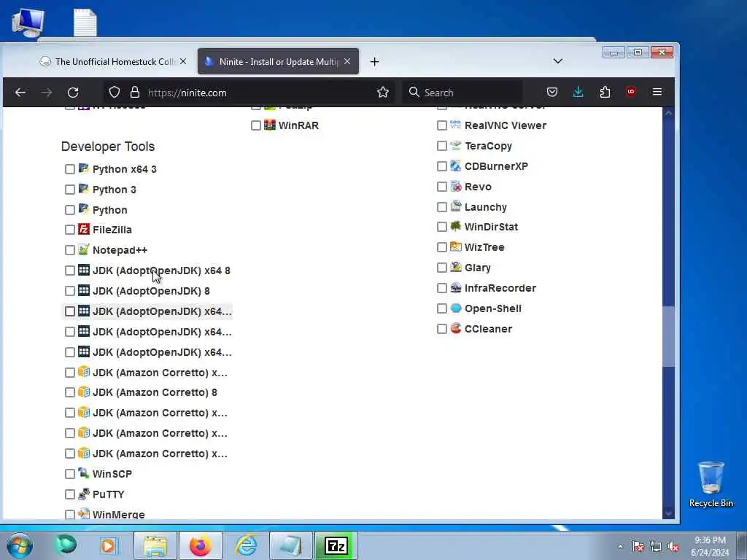Click the page vertical scrollbar thumb
Image resolution: width=747 pixels, height=560 pixels.
click(669, 336)
